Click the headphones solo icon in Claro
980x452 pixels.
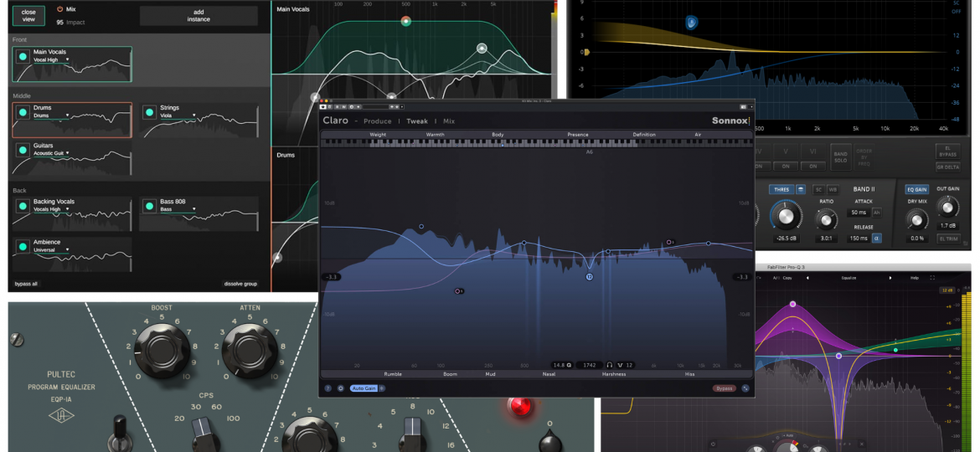(x=609, y=365)
